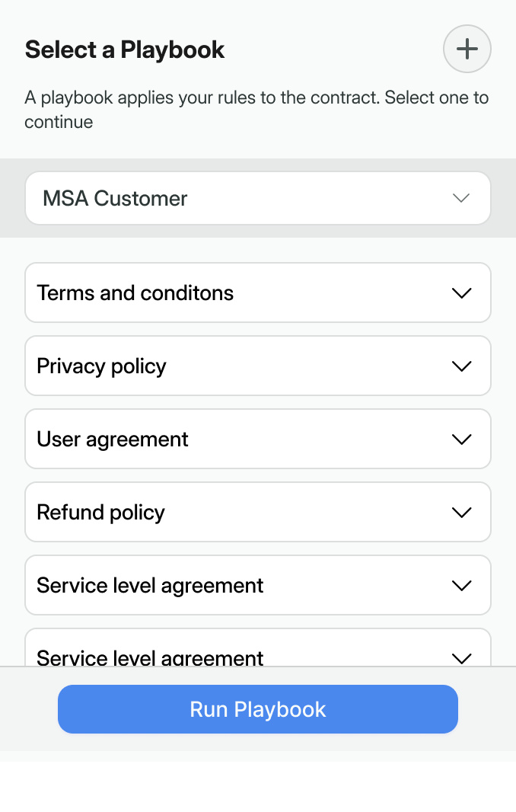Click the Terms and conditons label text
The image size is (516, 812).
pyautogui.click(x=135, y=293)
